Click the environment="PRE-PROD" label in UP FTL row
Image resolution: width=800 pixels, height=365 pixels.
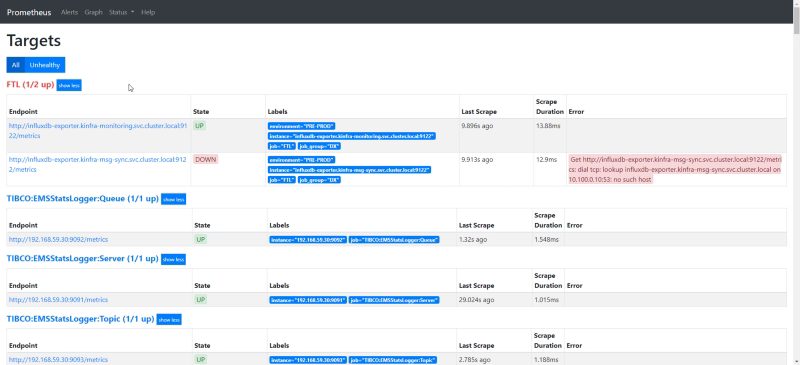pos(302,126)
